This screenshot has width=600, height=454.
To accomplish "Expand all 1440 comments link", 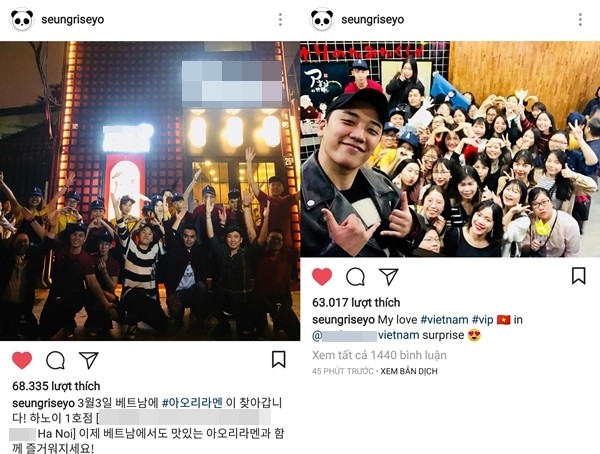I will click(x=379, y=355).
